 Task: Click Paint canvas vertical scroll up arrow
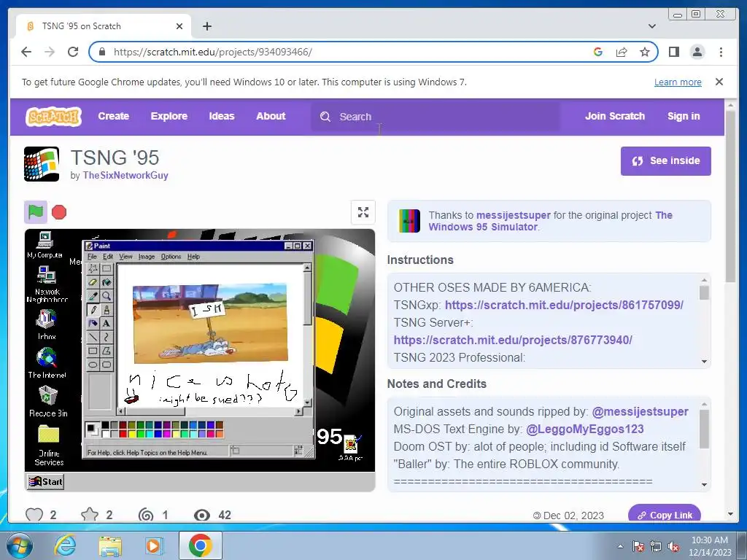pyautogui.click(x=307, y=268)
